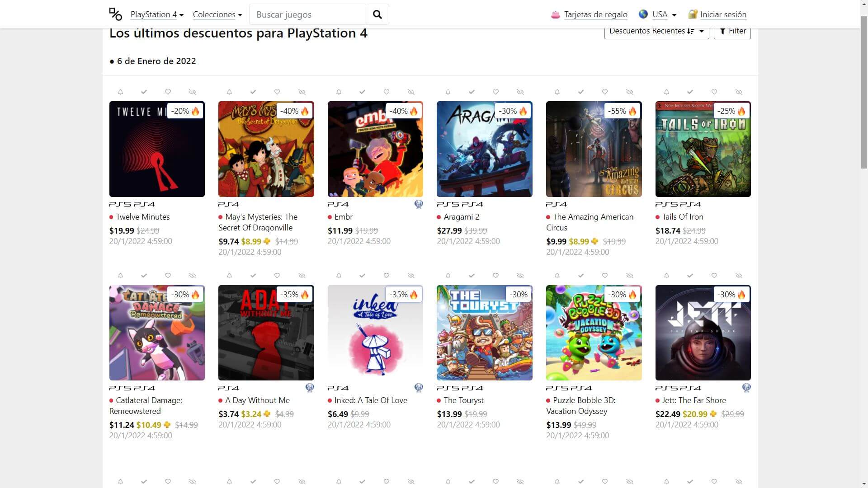The width and height of the screenshot is (868, 488).
Task: Click the bell alert icon above Twelve Minutes
Action: (x=120, y=92)
